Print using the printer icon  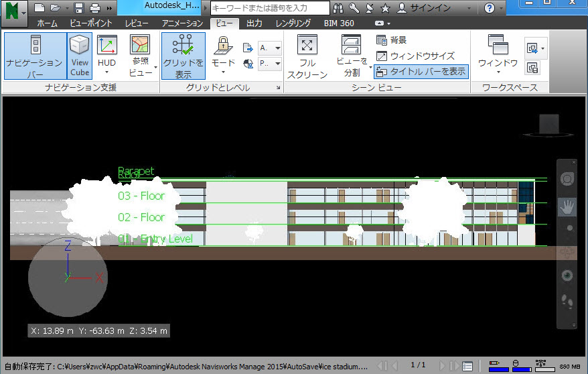(x=95, y=7)
